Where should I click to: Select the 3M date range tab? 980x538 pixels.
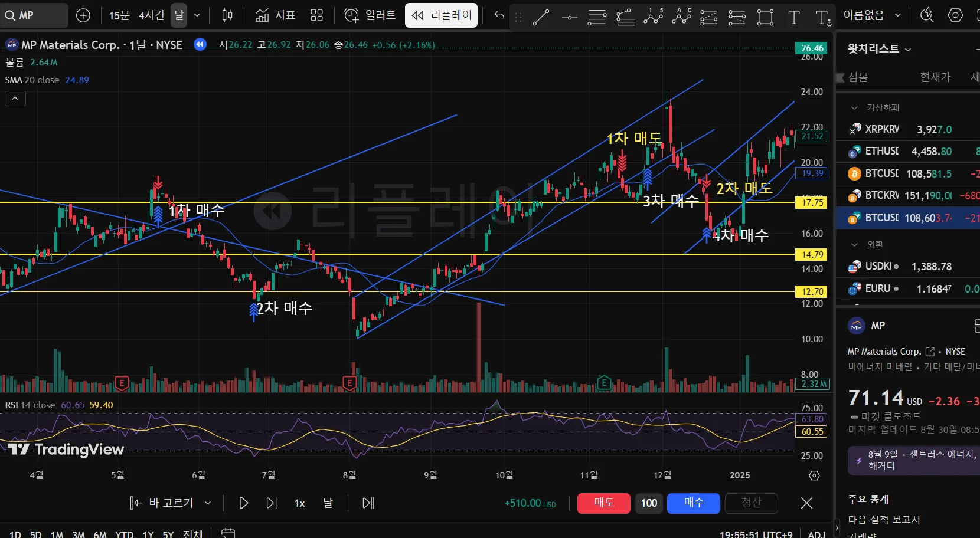point(79,534)
